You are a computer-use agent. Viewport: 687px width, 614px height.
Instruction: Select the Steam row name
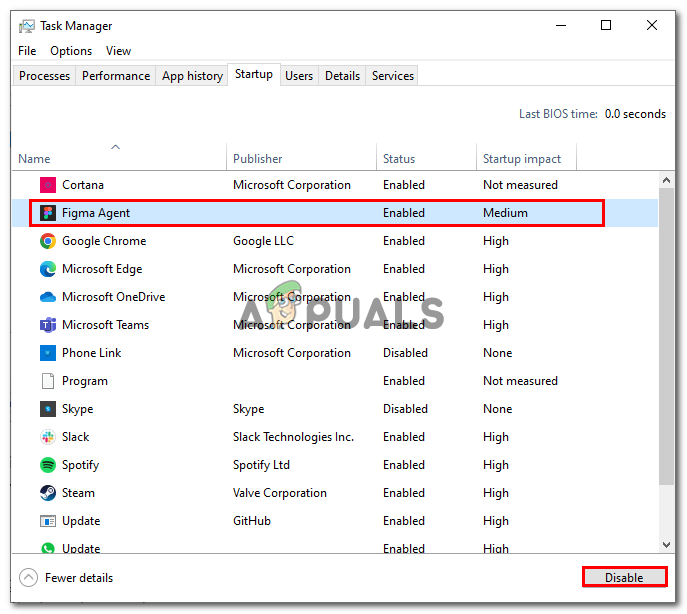[78, 493]
